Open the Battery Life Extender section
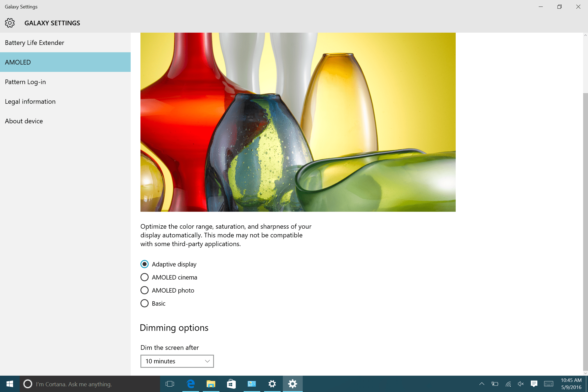 (x=35, y=43)
